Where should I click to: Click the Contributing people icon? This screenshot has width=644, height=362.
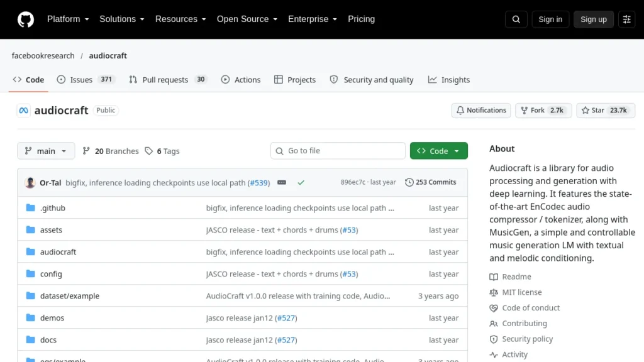(x=494, y=324)
